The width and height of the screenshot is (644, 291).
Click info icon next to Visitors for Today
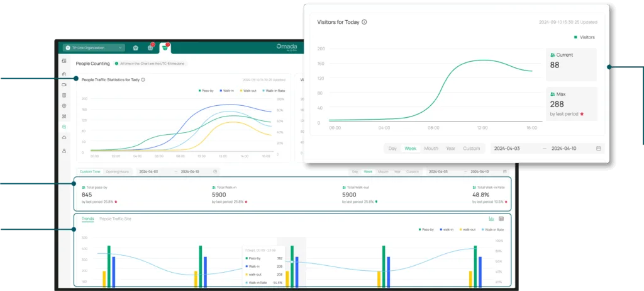pos(365,22)
